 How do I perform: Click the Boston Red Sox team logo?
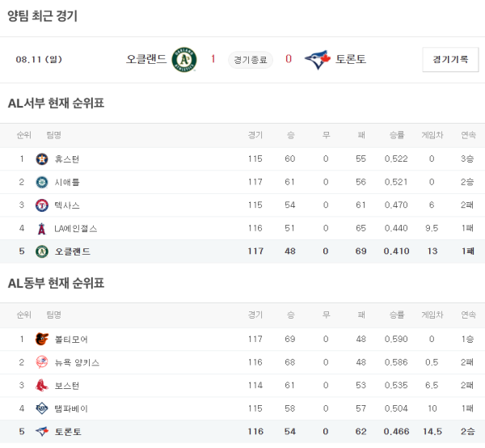pos(42,386)
